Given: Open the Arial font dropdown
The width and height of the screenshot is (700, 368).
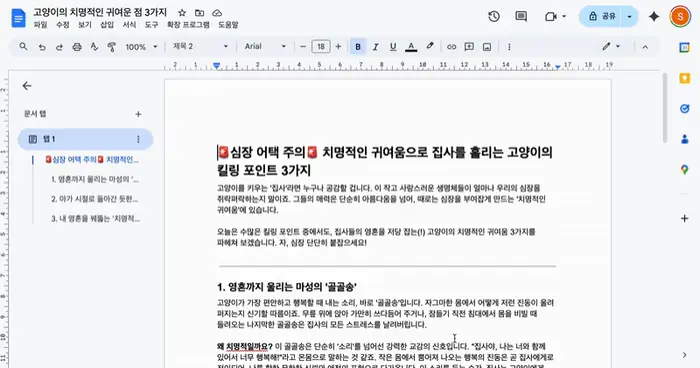Looking at the screenshot, I should point(265,46).
